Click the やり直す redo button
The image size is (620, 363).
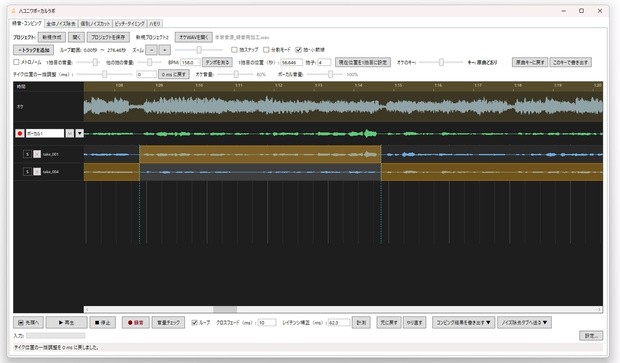pos(414,323)
